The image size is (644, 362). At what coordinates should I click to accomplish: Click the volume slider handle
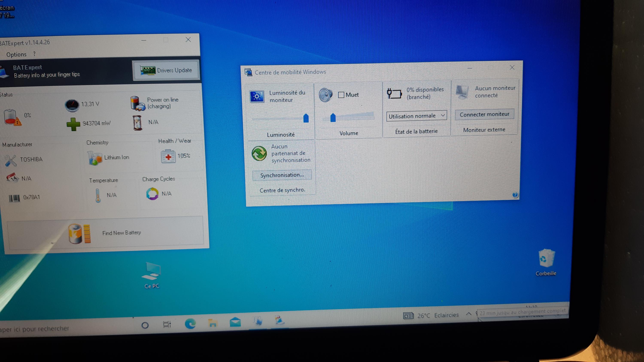[x=333, y=118]
